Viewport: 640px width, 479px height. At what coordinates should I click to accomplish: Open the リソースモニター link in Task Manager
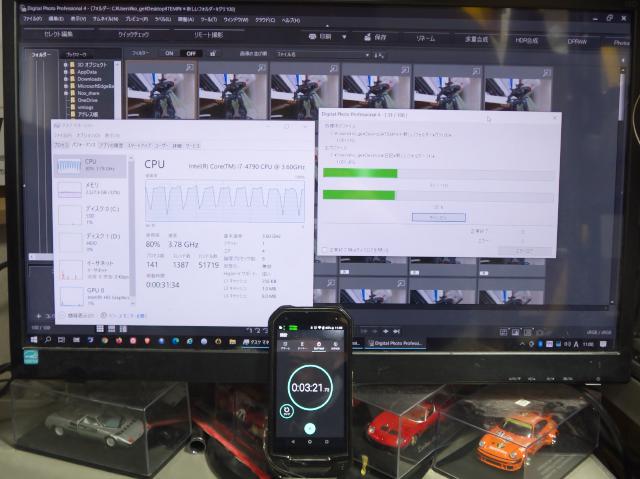(124, 316)
